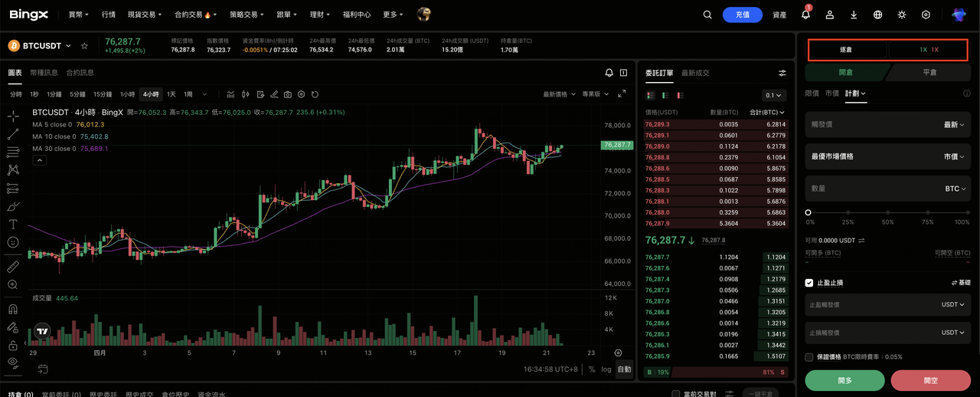Pick the ruler measure tool
Viewport: 980px width, 397px height.
click(x=13, y=267)
